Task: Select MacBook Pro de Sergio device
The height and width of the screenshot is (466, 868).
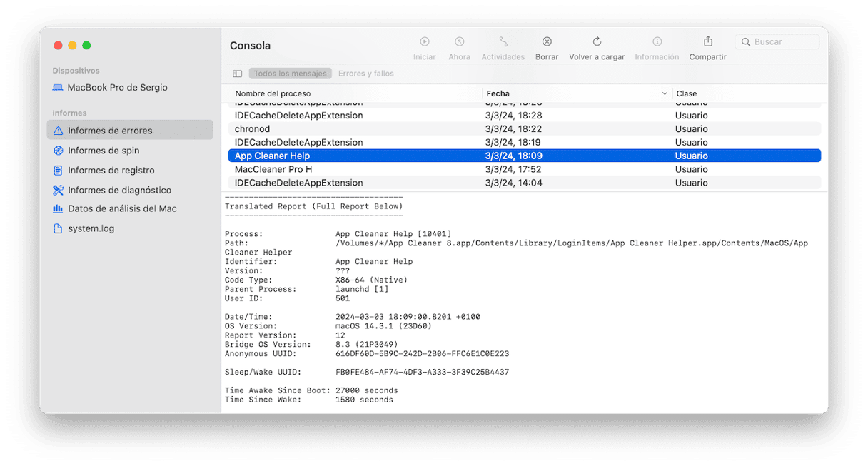Action: coord(99,86)
